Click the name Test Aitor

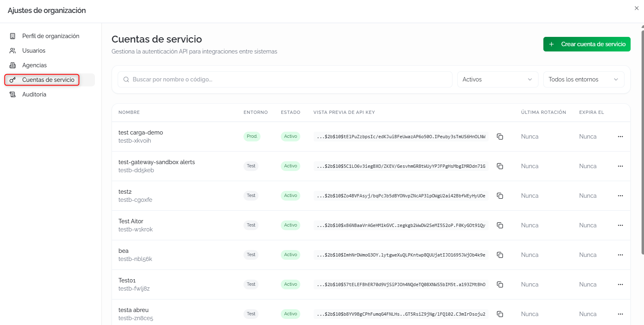point(131,221)
